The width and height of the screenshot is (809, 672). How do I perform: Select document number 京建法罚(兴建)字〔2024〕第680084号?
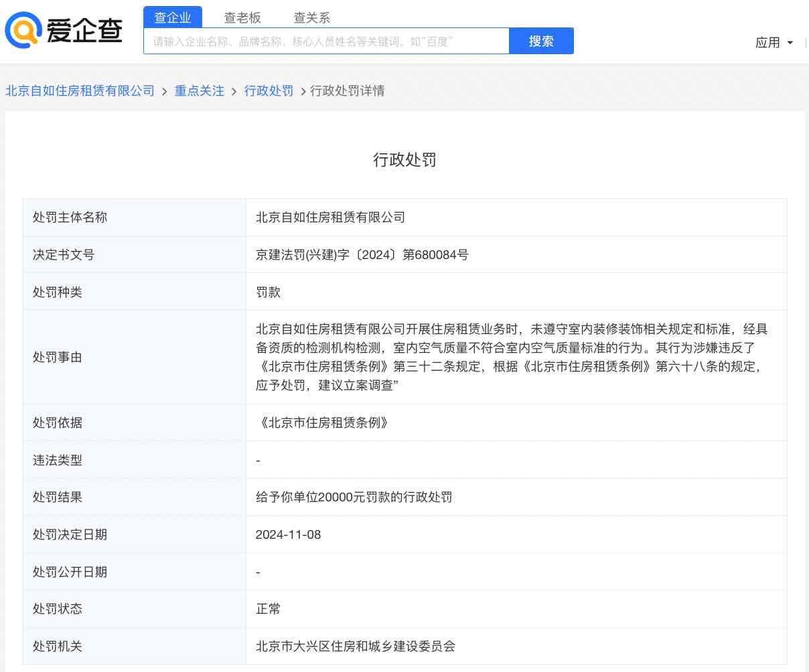pyautogui.click(x=362, y=254)
